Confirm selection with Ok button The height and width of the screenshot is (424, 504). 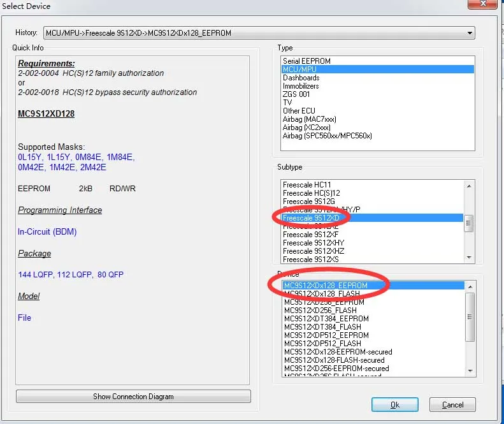pos(394,405)
